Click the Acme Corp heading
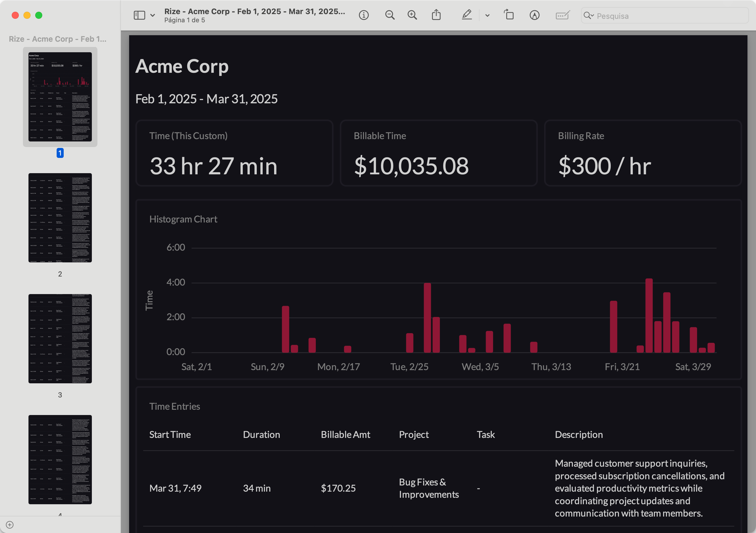This screenshot has height=533, width=756. 182,66
